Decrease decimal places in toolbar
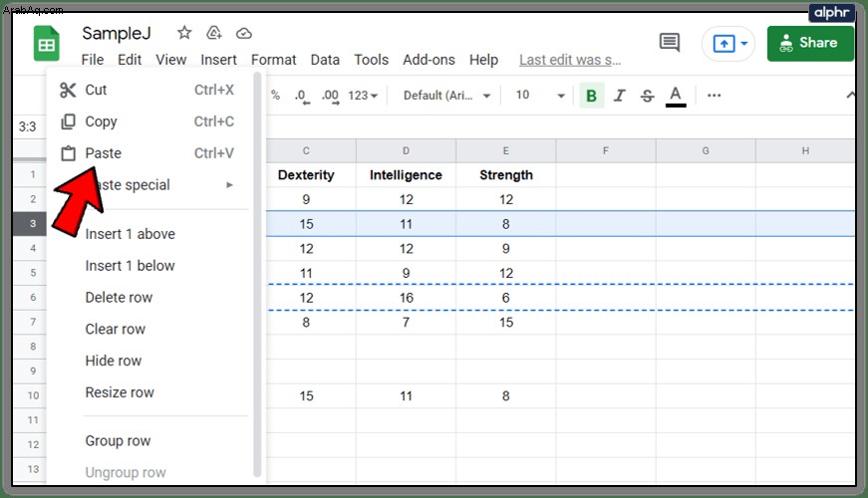Image resolution: width=868 pixels, height=498 pixels. [x=302, y=96]
